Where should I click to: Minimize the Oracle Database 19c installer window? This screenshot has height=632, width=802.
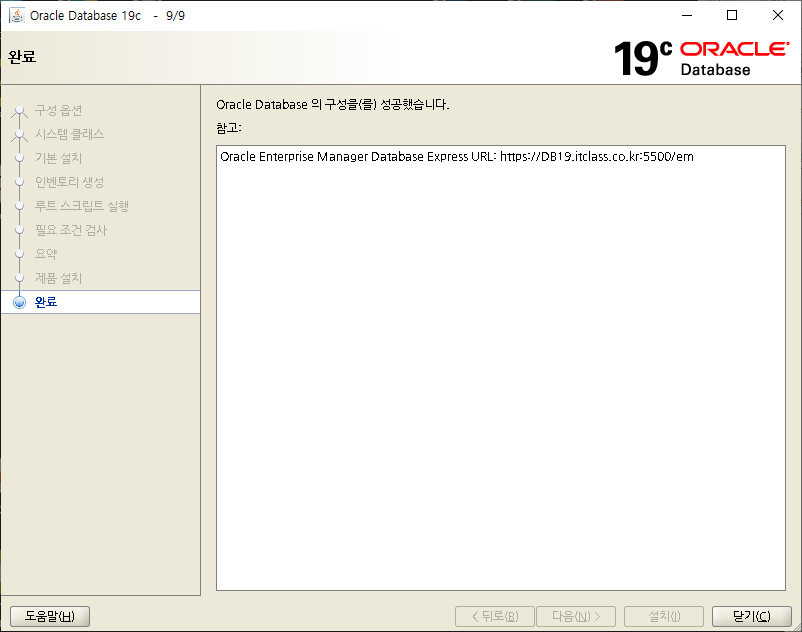(687, 15)
